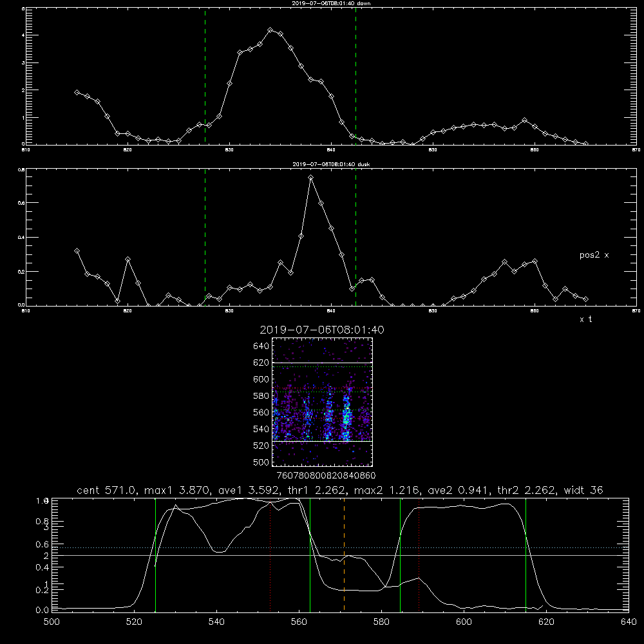The image size is (644, 644).
Task: Click bottom plot x-axis label '600'
Action: click(464, 622)
